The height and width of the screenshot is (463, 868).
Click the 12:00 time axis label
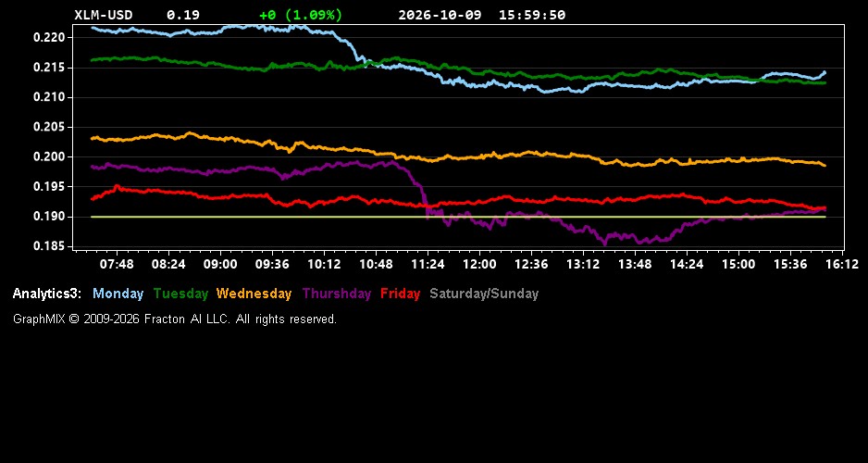479,265
